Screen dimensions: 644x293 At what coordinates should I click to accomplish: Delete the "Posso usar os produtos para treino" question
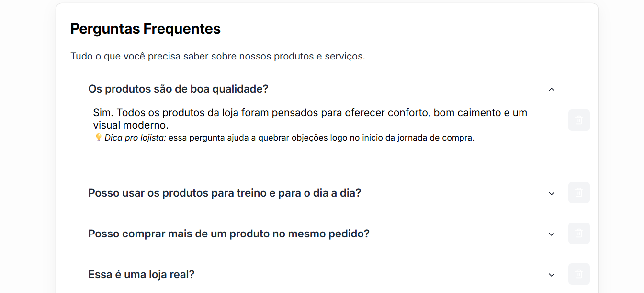tap(579, 193)
